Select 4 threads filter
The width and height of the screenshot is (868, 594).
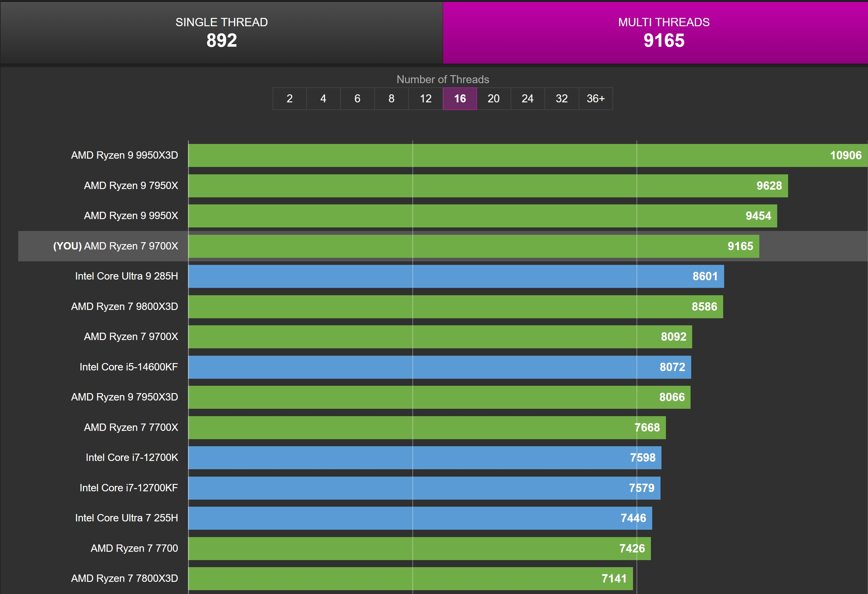(324, 99)
